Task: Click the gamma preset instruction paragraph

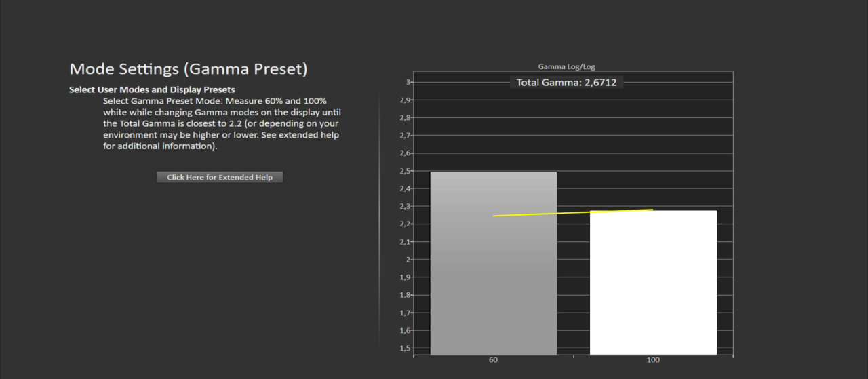Action: (221, 123)
